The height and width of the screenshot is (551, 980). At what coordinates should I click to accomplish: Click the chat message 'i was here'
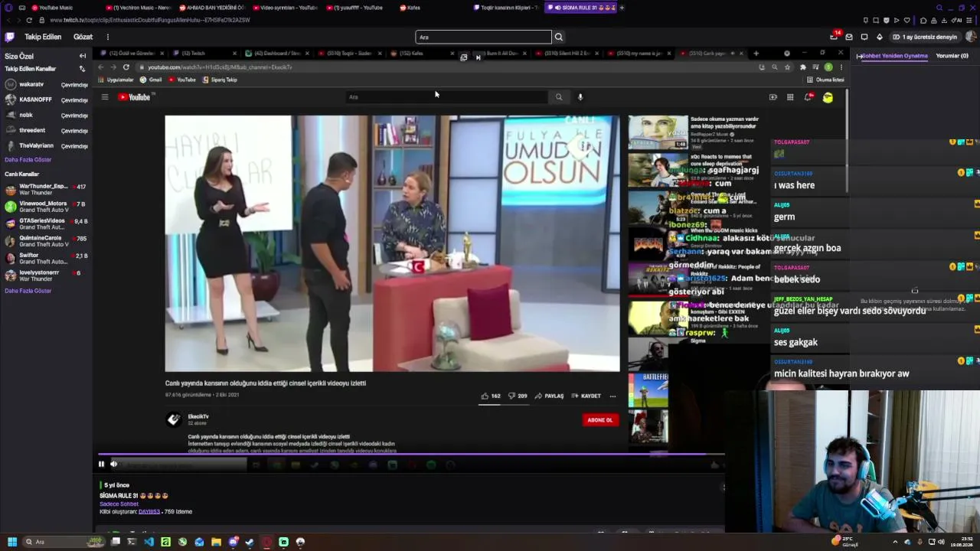(794, 185)
